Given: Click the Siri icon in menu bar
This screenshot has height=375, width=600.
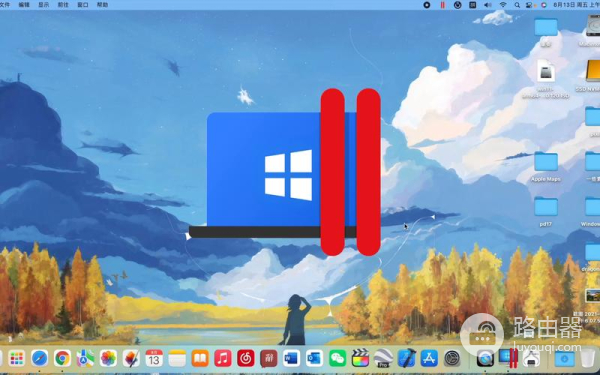Looking at the screenshot, I should point(543,5).
